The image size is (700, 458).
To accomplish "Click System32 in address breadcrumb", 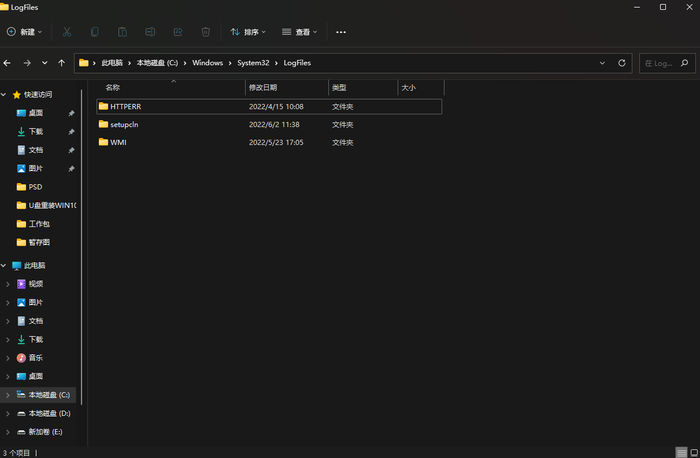I will coord(253,63).
